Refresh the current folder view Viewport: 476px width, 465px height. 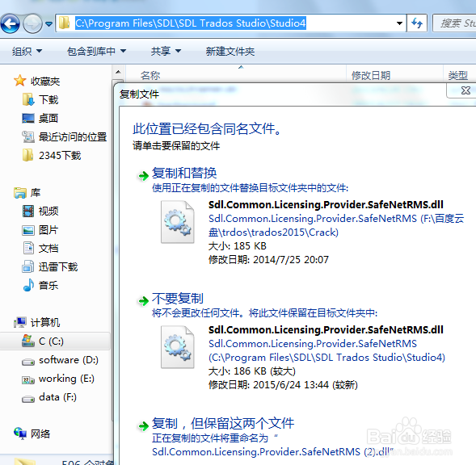coord(417,23)
